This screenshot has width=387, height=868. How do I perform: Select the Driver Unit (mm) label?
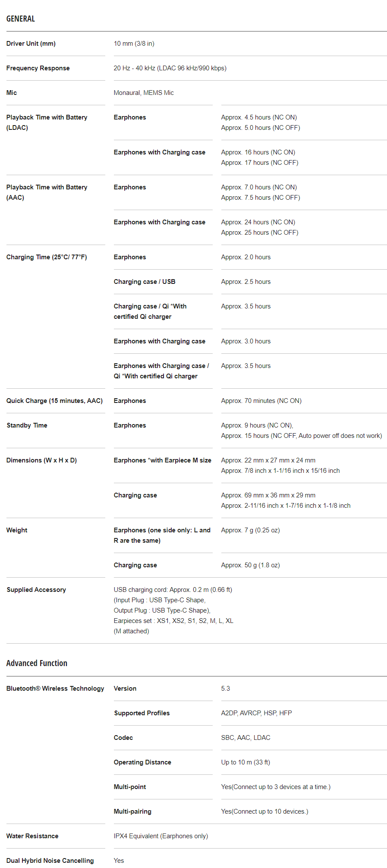31,44
